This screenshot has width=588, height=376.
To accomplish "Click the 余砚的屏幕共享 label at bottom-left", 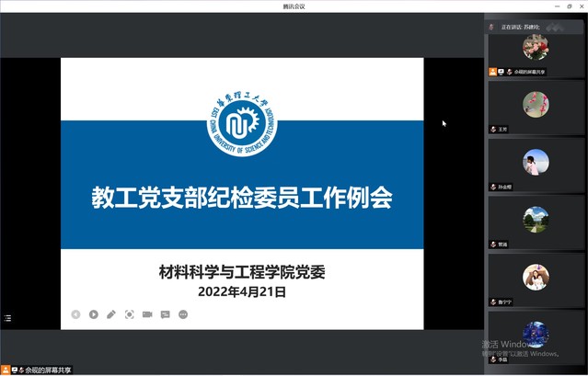I will click(48, 370).
